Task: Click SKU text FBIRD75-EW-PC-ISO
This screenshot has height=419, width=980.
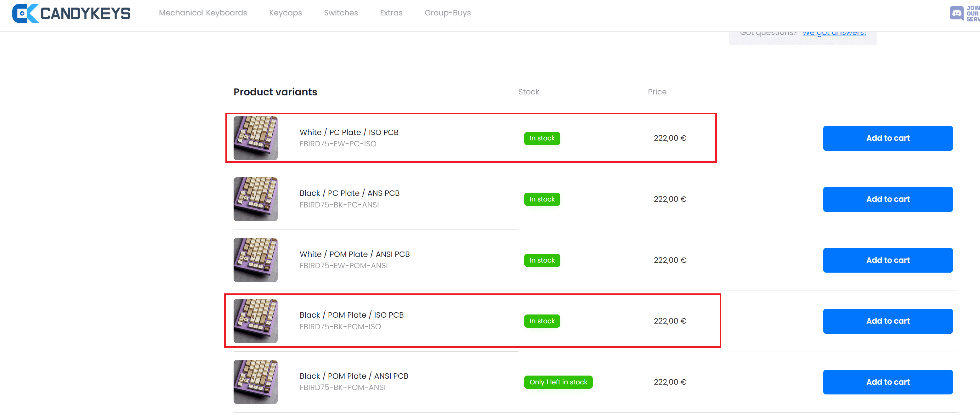Action: click(338, 144)
